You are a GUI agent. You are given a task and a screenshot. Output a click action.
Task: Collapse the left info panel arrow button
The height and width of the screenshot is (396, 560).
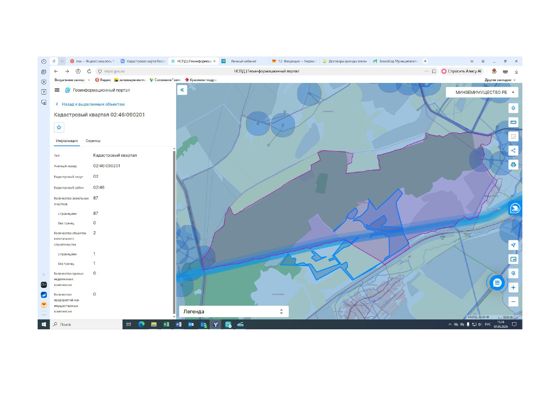(182, 90)
